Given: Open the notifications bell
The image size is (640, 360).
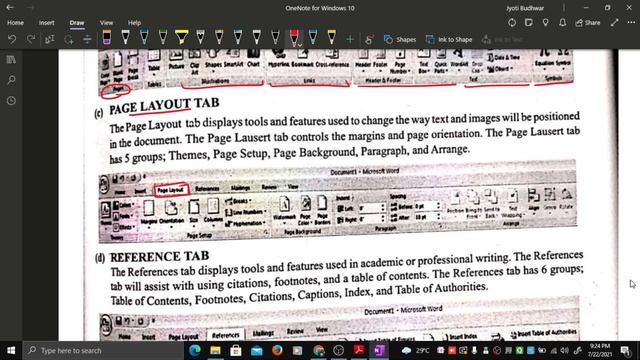Looking at the screenshot, I should click(562, 23).
